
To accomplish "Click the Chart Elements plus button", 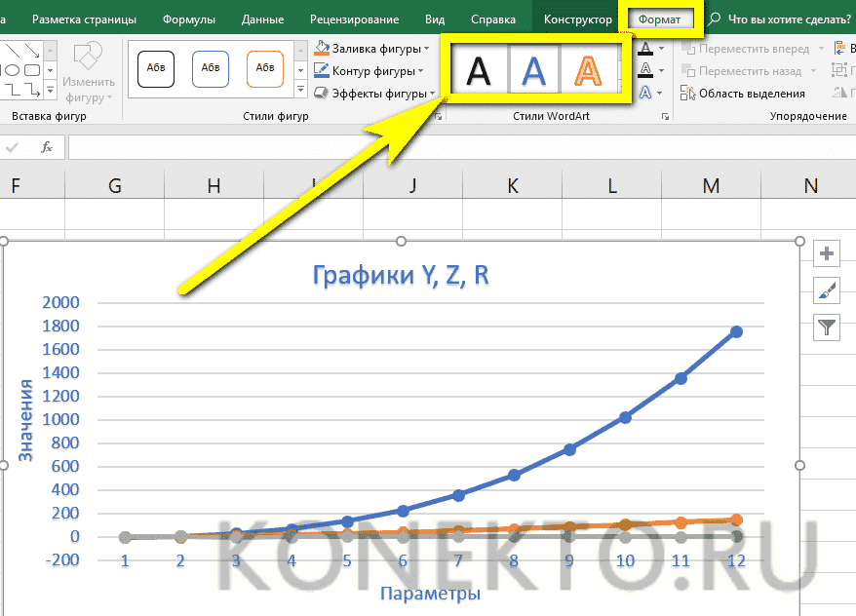I will 828,253.
